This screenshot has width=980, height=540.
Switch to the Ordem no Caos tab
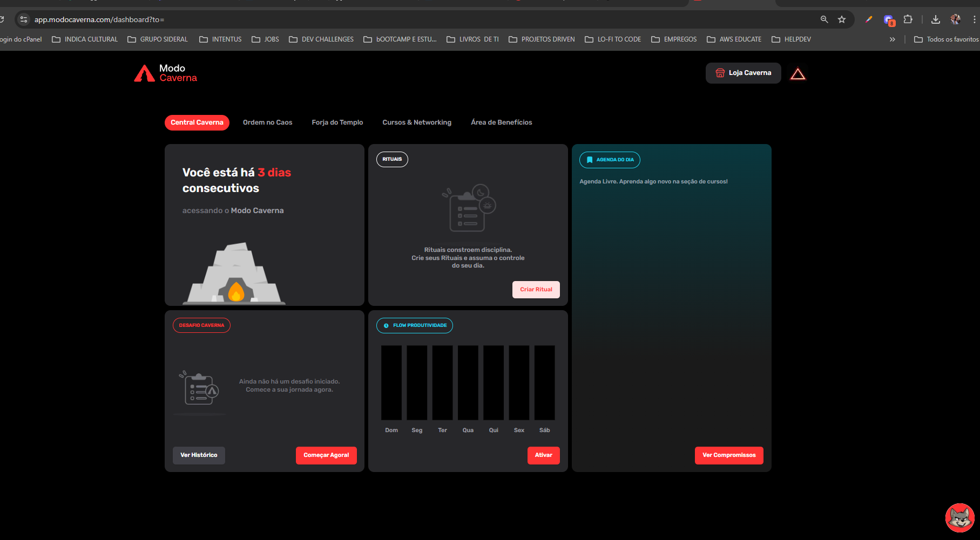click(x=267, y=122)
